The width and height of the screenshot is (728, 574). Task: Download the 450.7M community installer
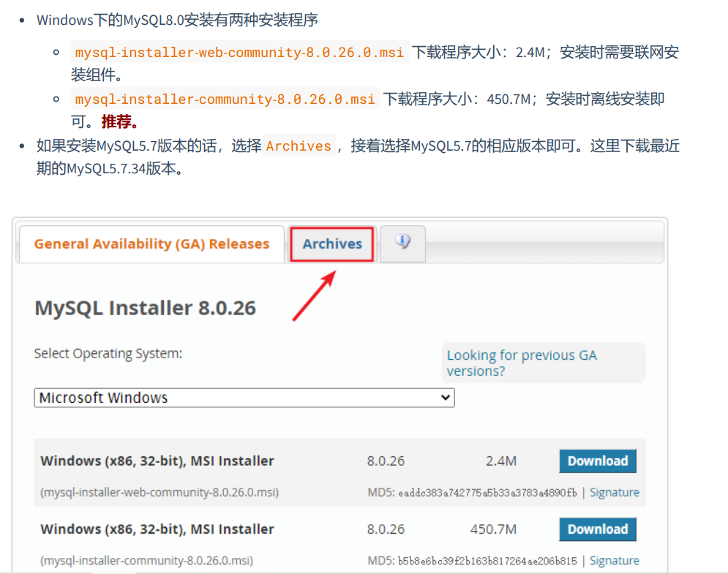coord(598,529)
